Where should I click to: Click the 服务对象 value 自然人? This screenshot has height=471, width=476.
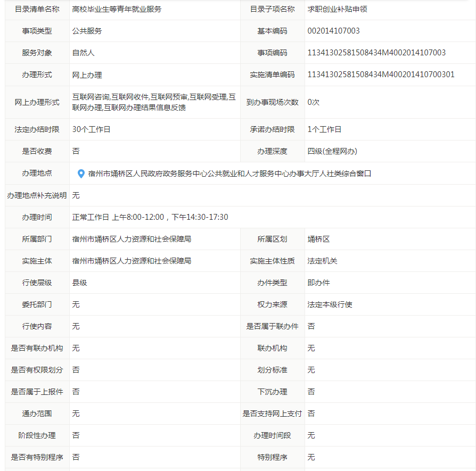pyautogui.click(x=84, y=53)
